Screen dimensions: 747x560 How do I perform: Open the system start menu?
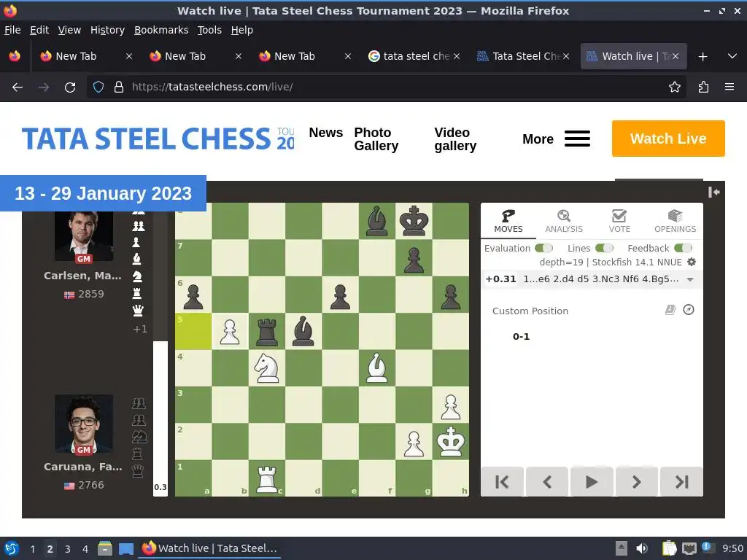point(11,548)
